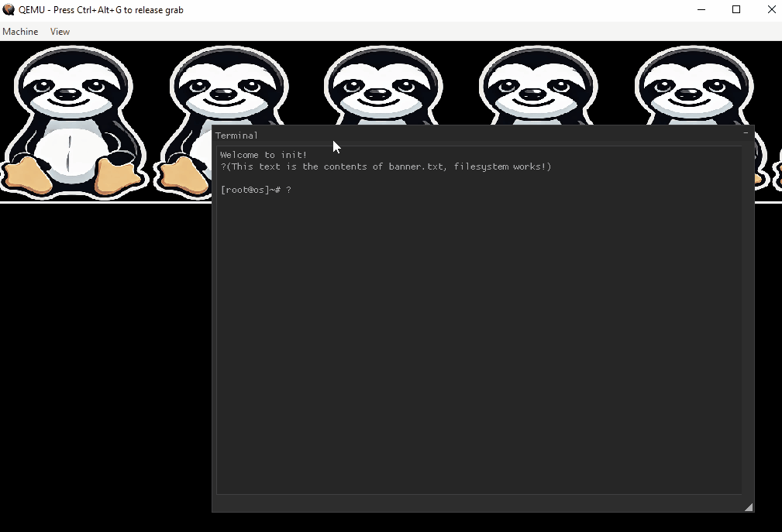Open the Machine menu
782x532 pixels.
[20, 32]
